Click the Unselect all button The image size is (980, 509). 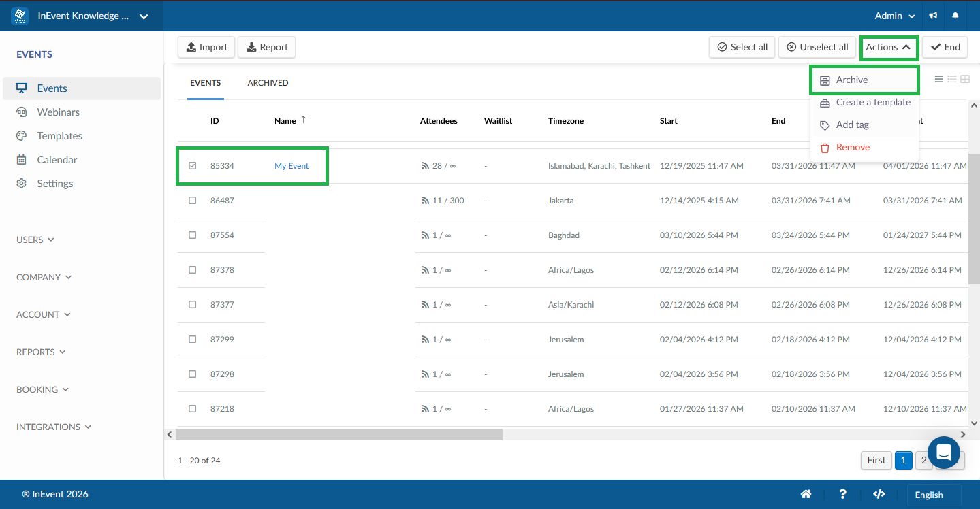(x=817, y=47)
